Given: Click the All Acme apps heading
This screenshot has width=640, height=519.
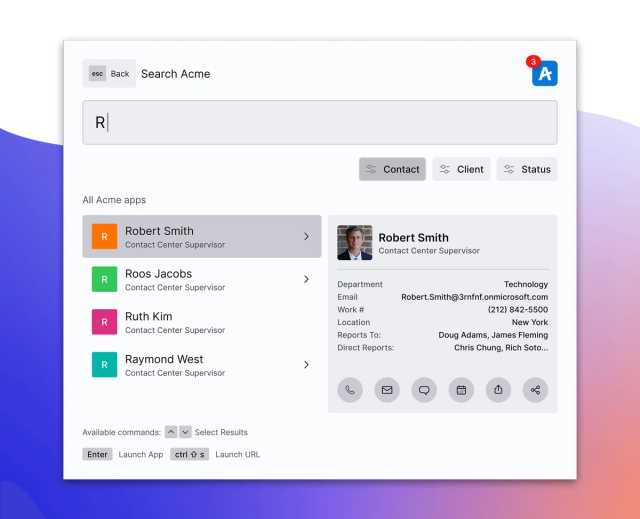Looking at the screenshot, I should point(114,200).
